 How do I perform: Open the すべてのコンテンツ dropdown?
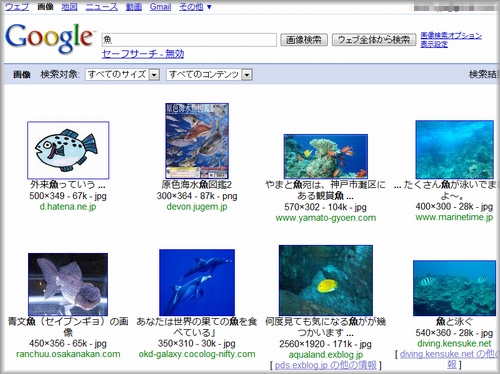pos(209,74)
